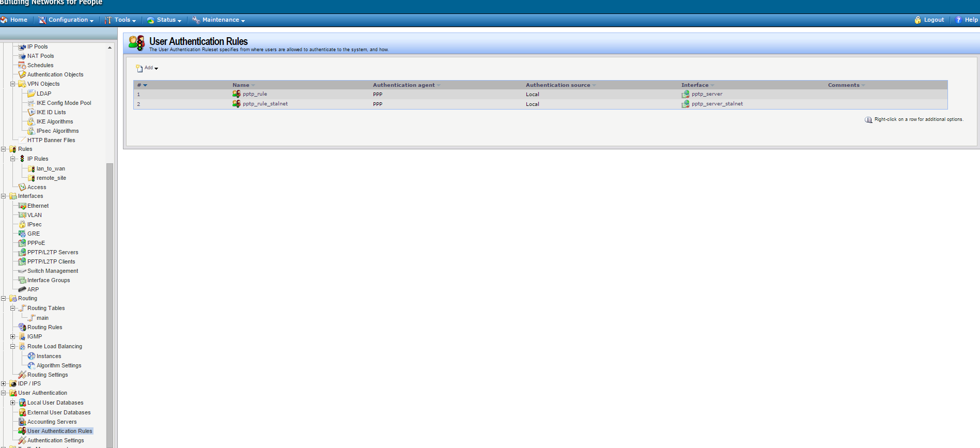Collapse the Routing Tables node
Image resolution: width=980 pixels, height=448 pixels.
tap(13, 308)
